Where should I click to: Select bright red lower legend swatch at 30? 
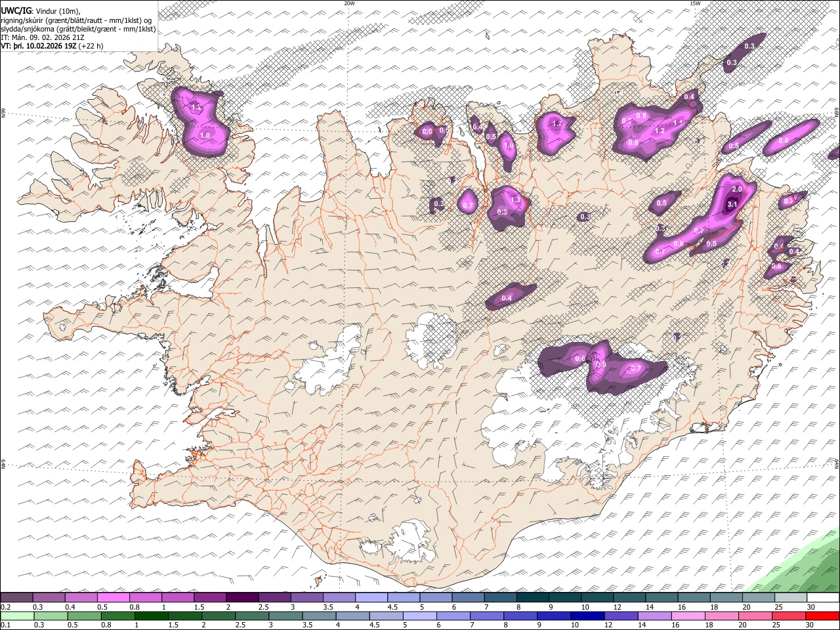pyautogui.click(x=822, y=616)
